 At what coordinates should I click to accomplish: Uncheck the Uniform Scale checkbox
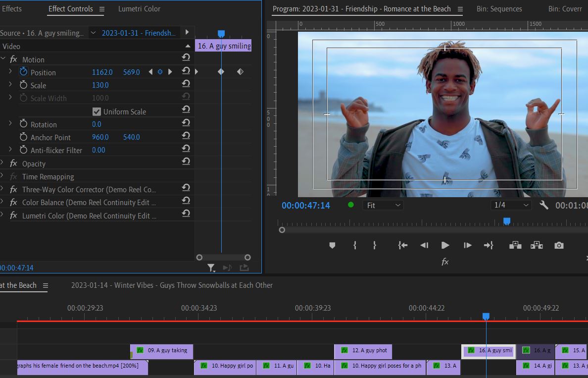pyautogui.click(x=97, y=111)
